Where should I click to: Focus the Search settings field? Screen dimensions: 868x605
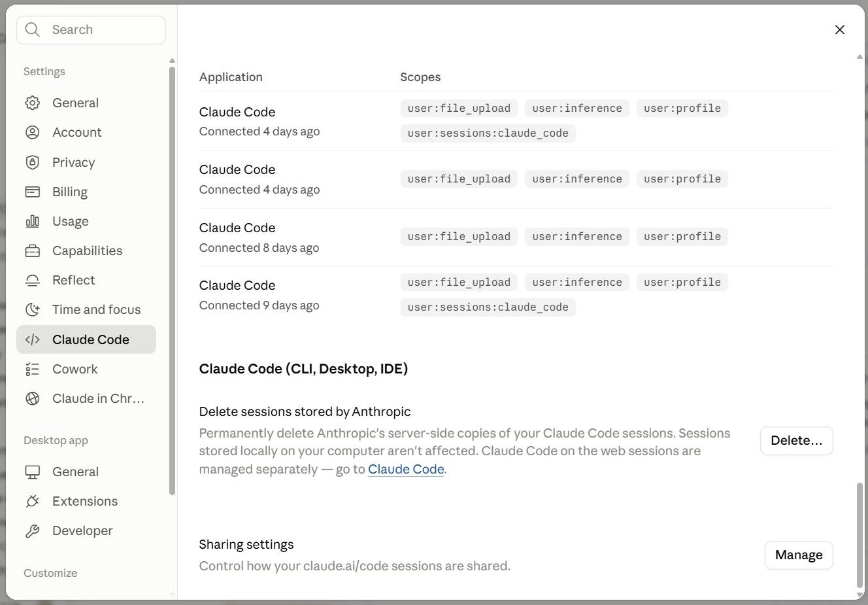tap(91, 30)
